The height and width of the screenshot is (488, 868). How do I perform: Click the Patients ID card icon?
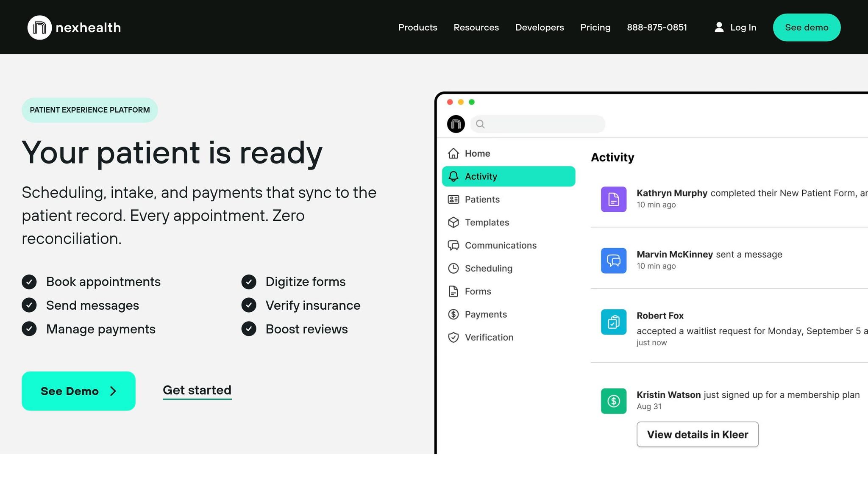(453, 199)
